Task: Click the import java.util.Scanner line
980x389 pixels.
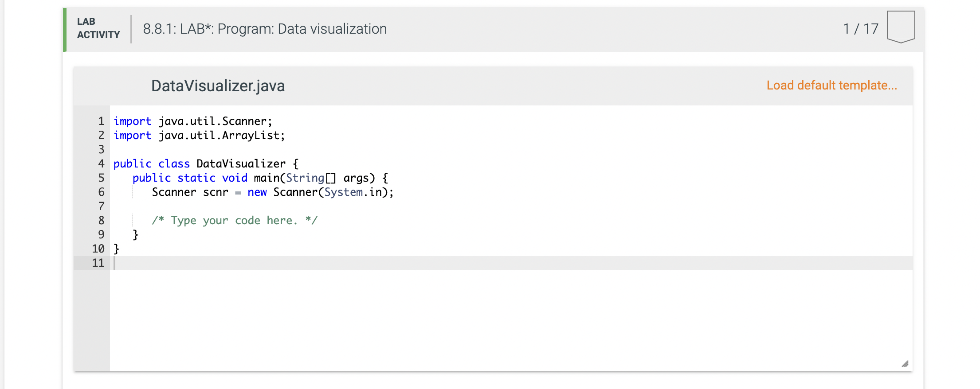Action: (x=193, y=121)
